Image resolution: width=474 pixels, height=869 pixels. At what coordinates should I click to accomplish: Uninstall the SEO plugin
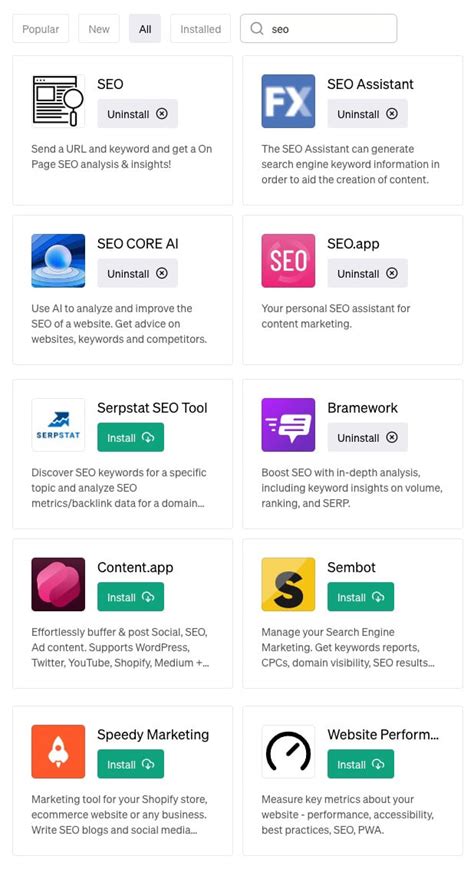click(137, 114)
